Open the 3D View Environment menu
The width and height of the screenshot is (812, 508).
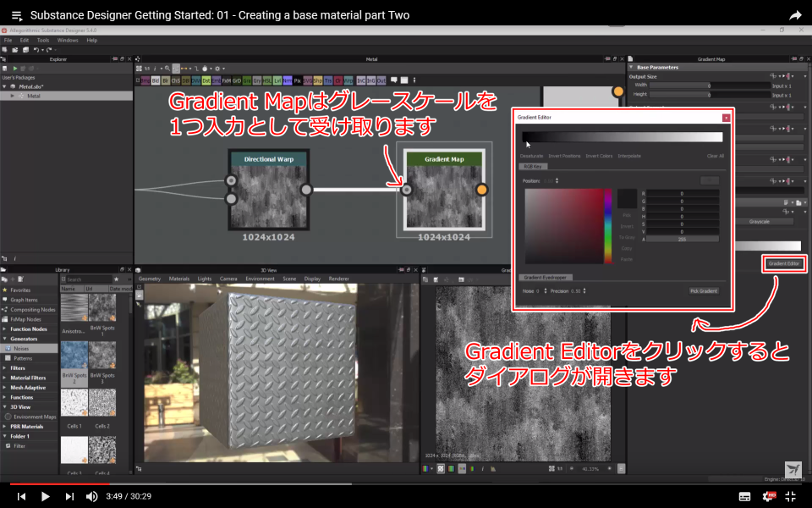coord(260,279)
